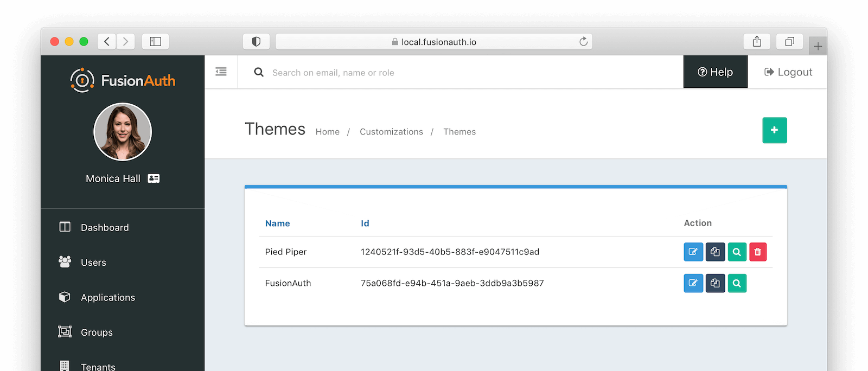Viewport: 868px width, 371px height.
Task: Edit the FusionAuth theme
Action: coord(693,283)
